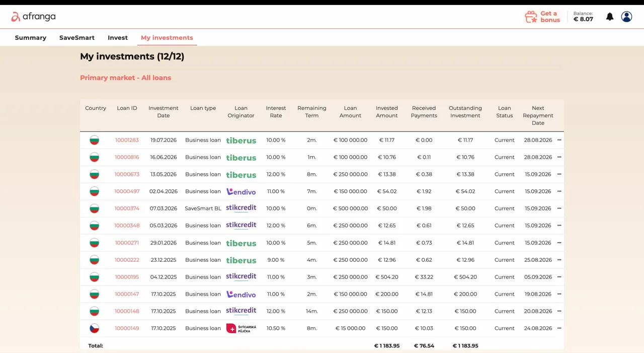This screenshot has width=644, height=353.
Task: Click the afranga logo
Action: pyautogui.click(x=33, y=17)
